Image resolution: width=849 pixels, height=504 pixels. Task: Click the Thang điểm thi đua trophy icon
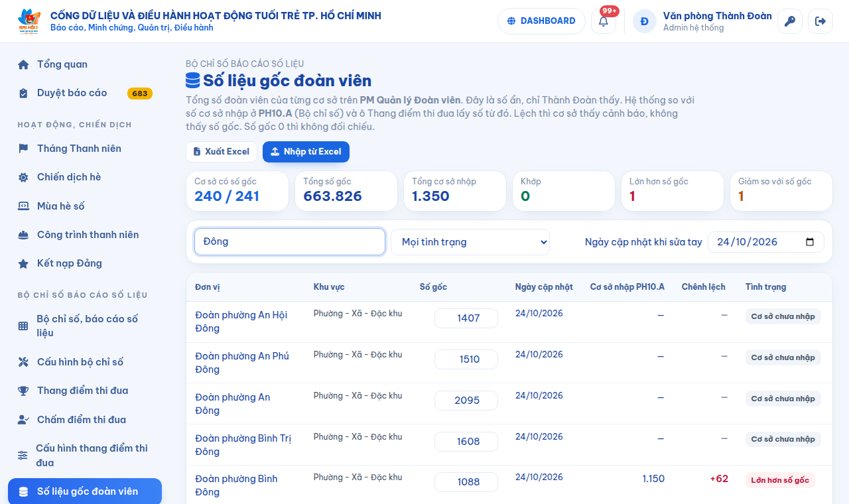(x=23, y=391)
